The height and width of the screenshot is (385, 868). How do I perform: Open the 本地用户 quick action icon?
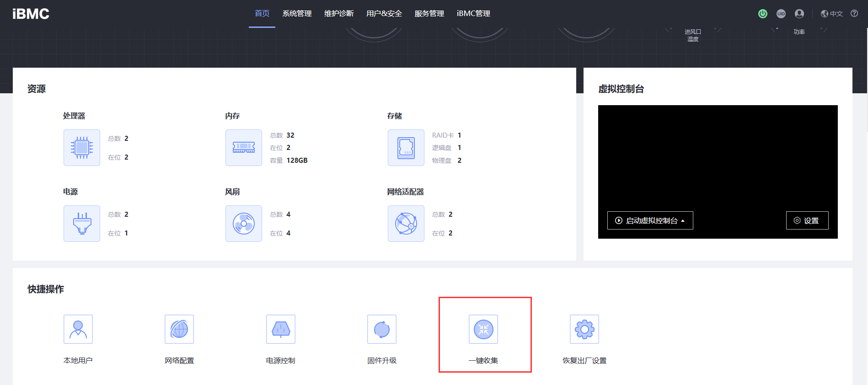78,329
